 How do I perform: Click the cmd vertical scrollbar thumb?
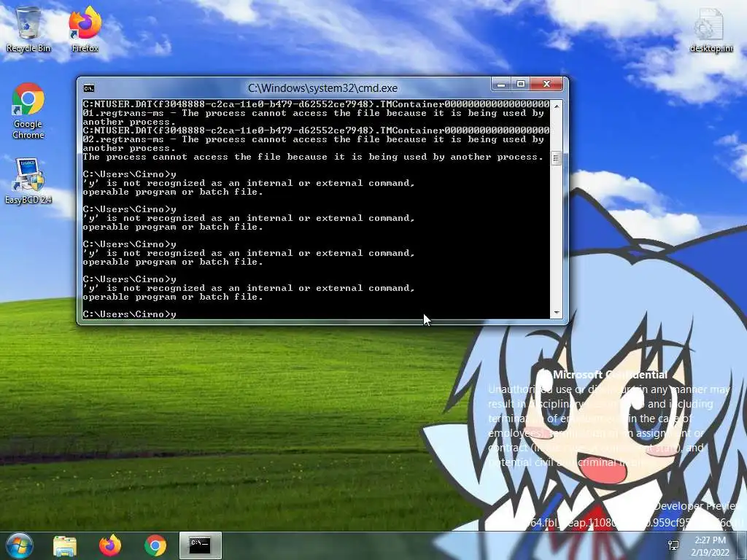pos(556,158)
